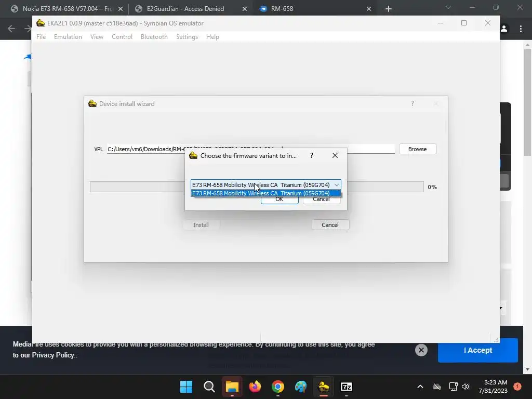
Task: Open Chrome three-dot menu
Action: click(x=521, y=29)
